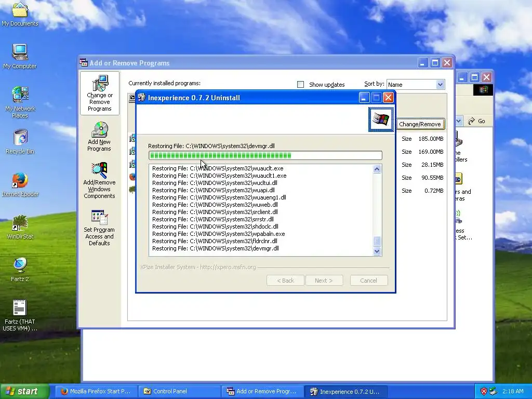Click the Change/Remove button
The width and height of the screenshot is (532, 399).
point(420,124)
